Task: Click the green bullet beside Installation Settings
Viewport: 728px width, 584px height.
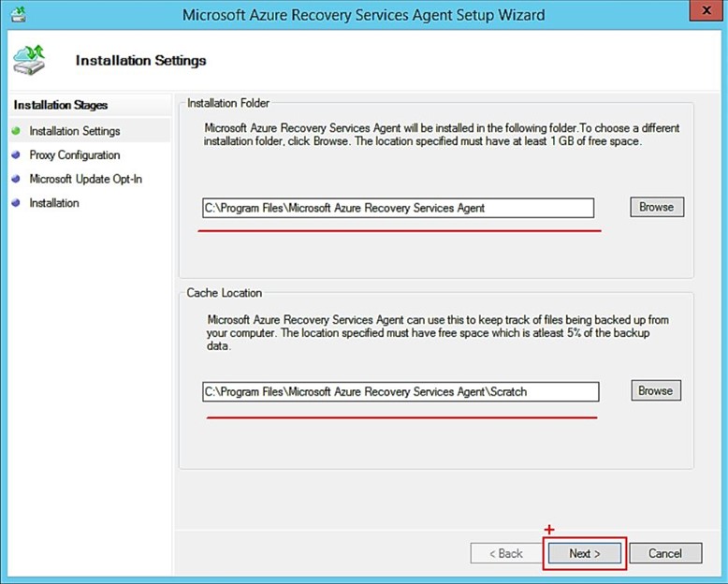Action: click(16, 131)
